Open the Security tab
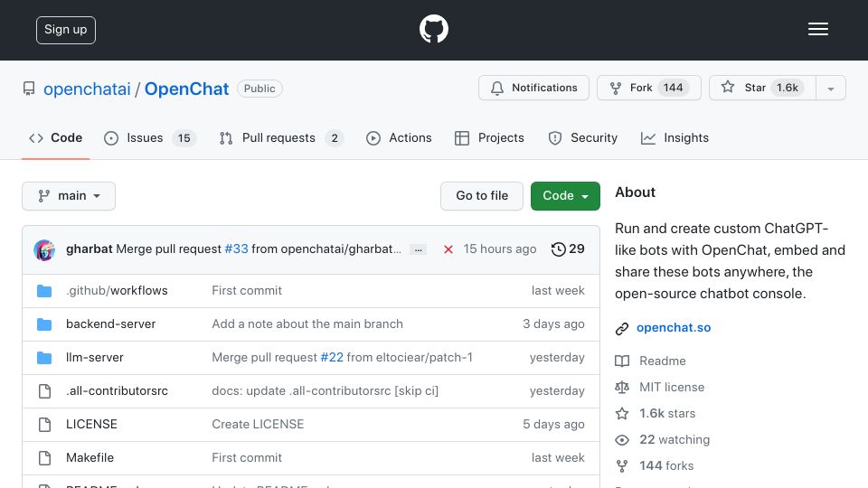 point(582,137)
